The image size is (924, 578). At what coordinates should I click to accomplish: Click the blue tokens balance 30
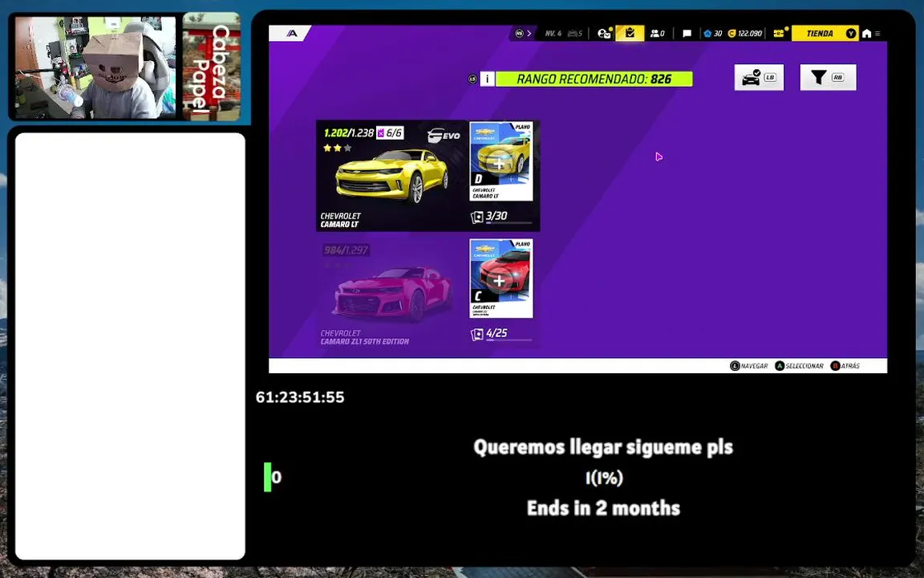(x=712, y=34)
